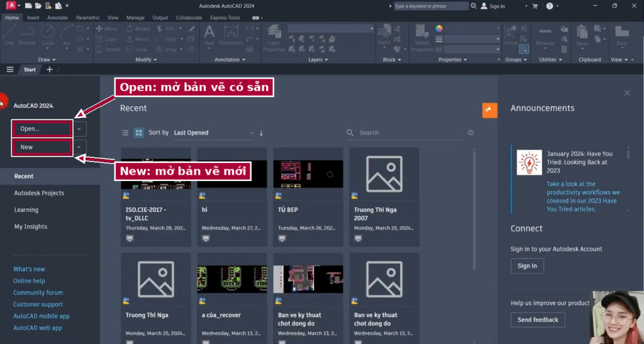Viewport: 644px width, 344px height.
Task: Open the TỦ BEP drawing thumbnail
Action: coord(308,174)
